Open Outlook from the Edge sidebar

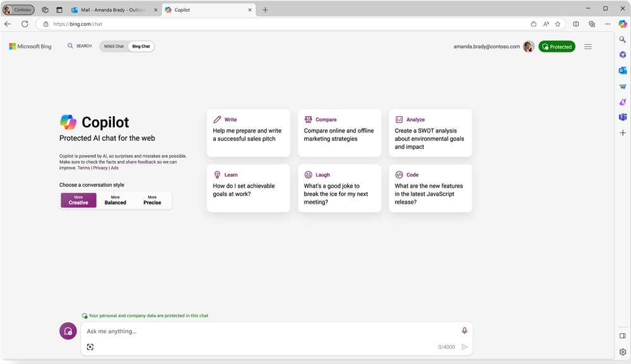point(622,70)
